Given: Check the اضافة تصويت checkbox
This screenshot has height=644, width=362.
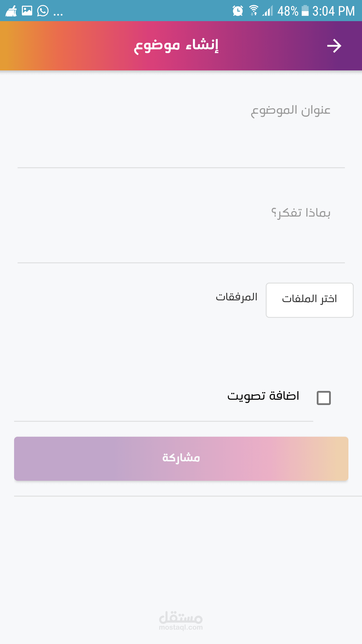Looking at the screenshot, I should [324, 398].
